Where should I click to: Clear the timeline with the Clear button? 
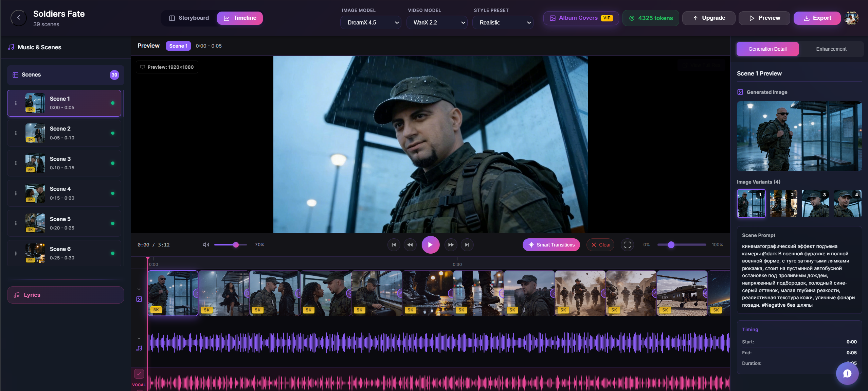click(x=600, y=244)
